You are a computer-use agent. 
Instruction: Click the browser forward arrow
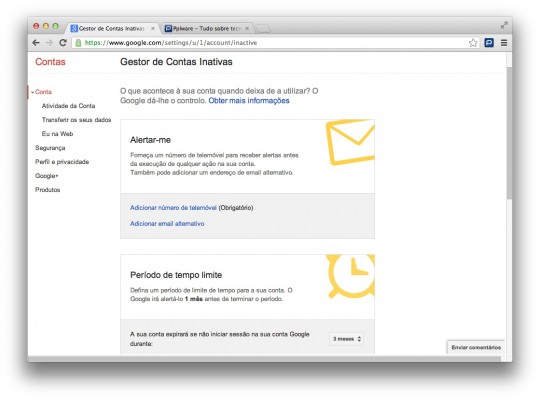tap(49, 43)
